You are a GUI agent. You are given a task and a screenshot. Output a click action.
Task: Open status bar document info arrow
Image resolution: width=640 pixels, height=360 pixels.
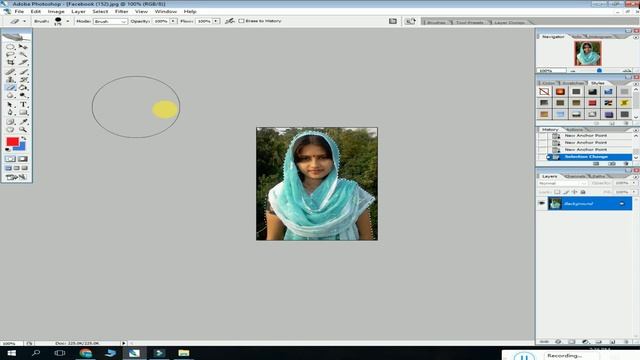124,343
